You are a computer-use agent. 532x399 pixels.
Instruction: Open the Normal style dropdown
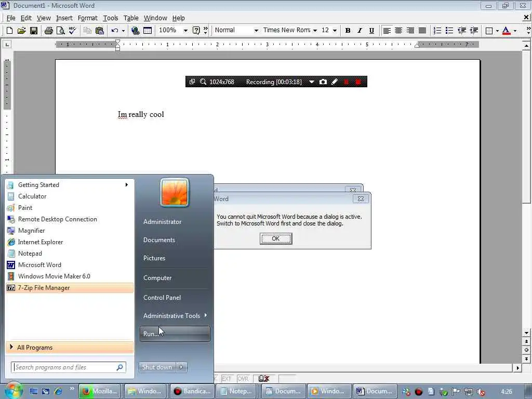[x=256, y=31]
